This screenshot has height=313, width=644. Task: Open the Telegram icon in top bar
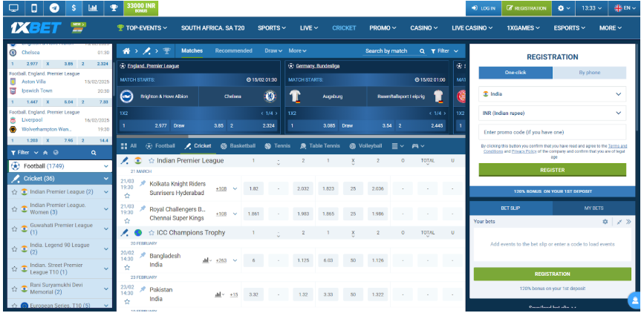point(54,8)
